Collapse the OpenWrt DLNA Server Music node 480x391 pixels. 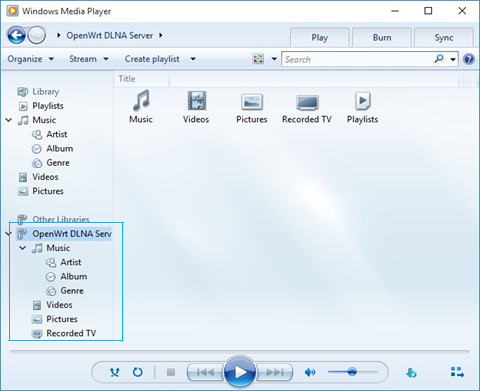click(22, 248)
